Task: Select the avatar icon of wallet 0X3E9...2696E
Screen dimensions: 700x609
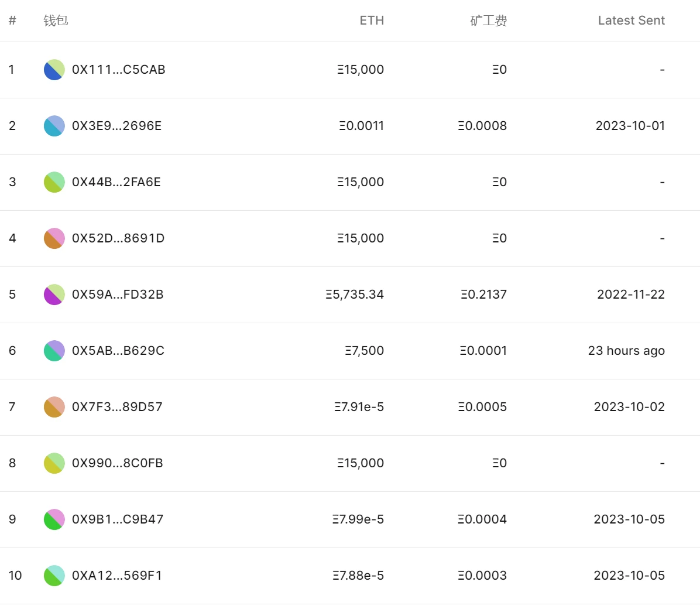Action: click(54, 126)
